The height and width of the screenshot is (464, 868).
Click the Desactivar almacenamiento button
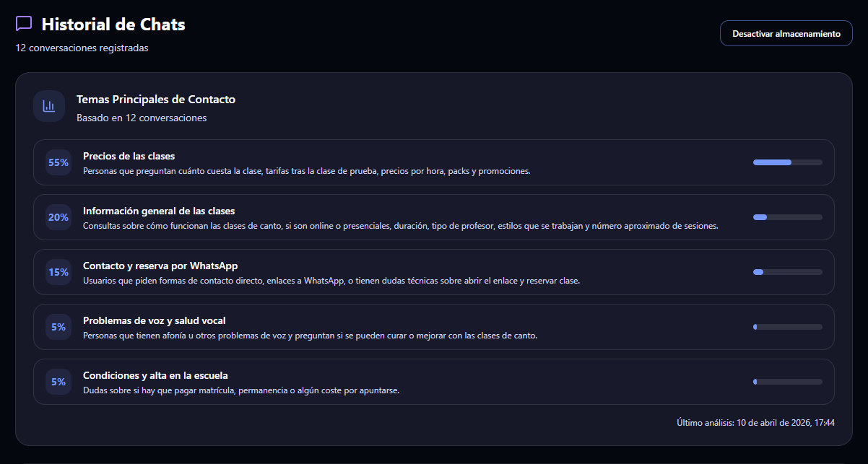[x=786, y=33]
